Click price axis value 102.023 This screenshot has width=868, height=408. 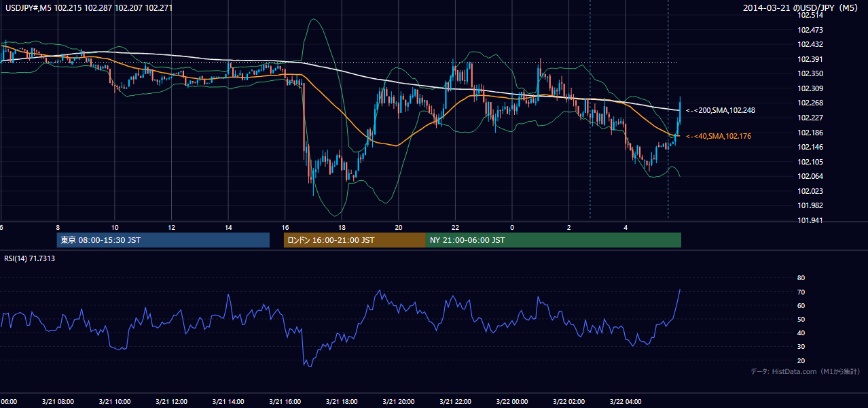[810, 191]
